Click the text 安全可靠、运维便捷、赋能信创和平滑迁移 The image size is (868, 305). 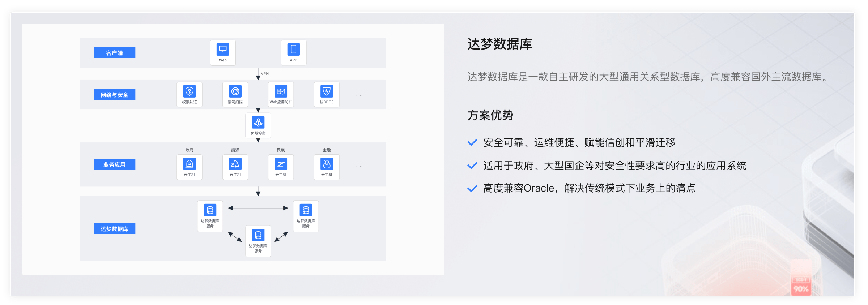(x=579, y=142)
